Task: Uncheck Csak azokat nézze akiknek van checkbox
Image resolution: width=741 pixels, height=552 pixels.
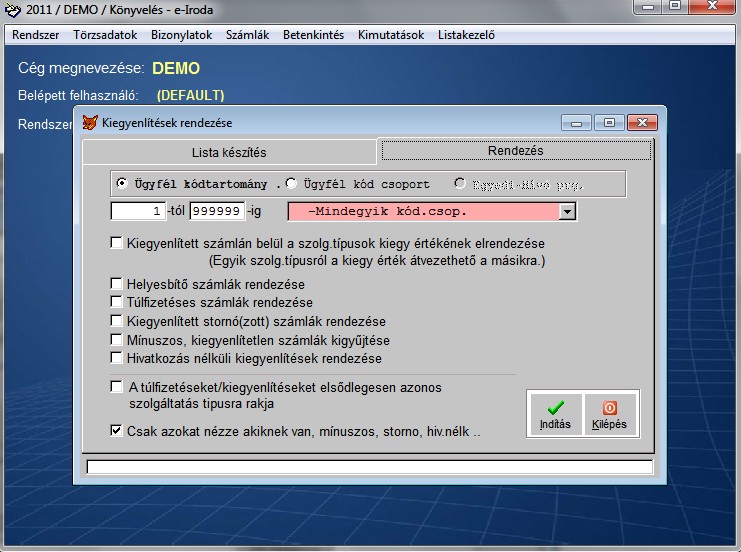Action: pos(117,431)
